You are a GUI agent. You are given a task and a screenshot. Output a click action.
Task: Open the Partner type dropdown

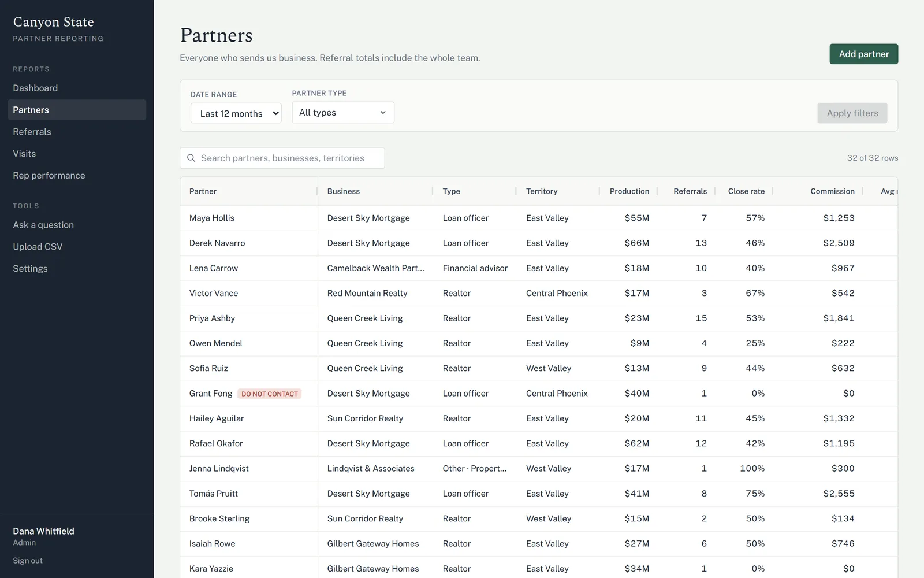coord(343,112)
